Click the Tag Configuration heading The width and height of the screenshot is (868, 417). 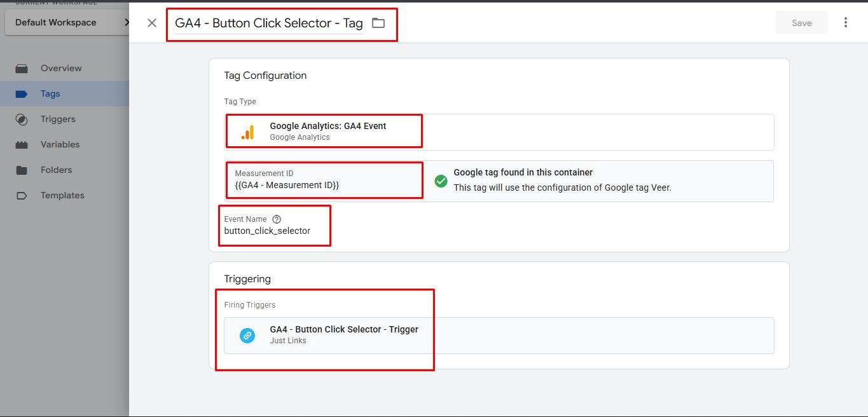[265, 75]
